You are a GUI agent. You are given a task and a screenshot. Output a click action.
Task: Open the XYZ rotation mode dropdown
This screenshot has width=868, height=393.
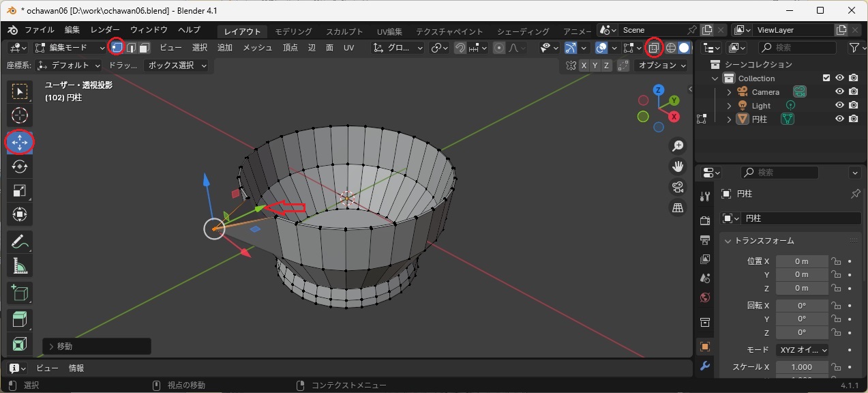[x=802, y=350]
